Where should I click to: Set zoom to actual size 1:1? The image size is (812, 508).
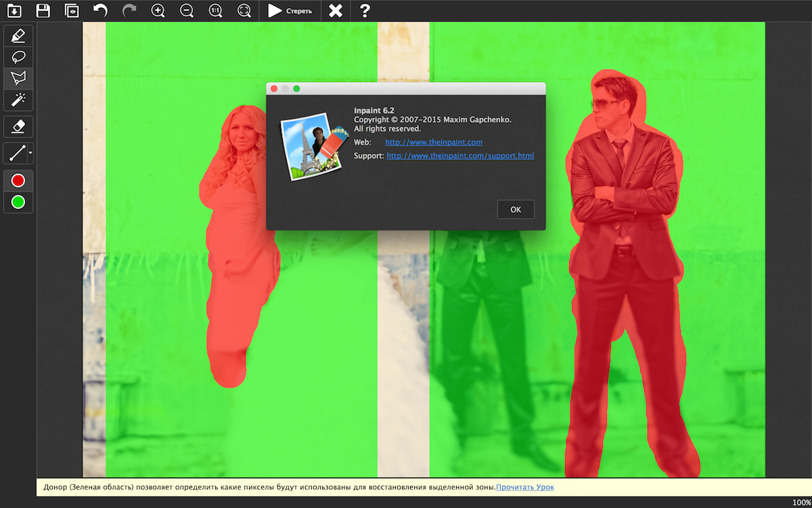click(x=215, y=10)
